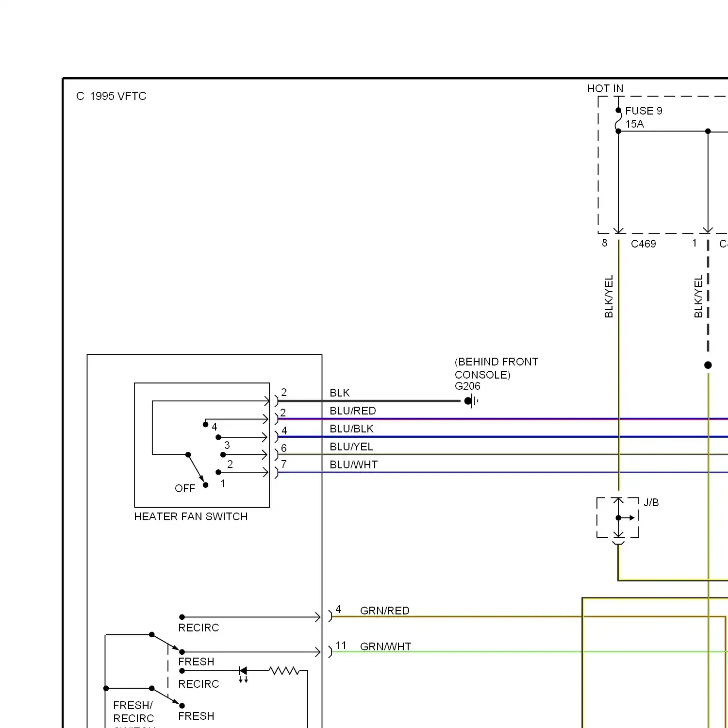Click the "BLU/BLK" wire label
The image size is (728, 728).
click(352, 429)
